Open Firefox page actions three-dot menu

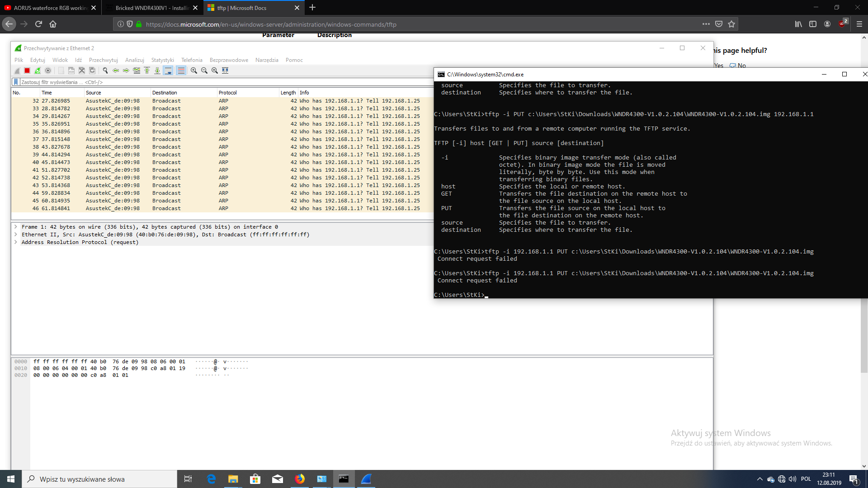pos(706,24)
